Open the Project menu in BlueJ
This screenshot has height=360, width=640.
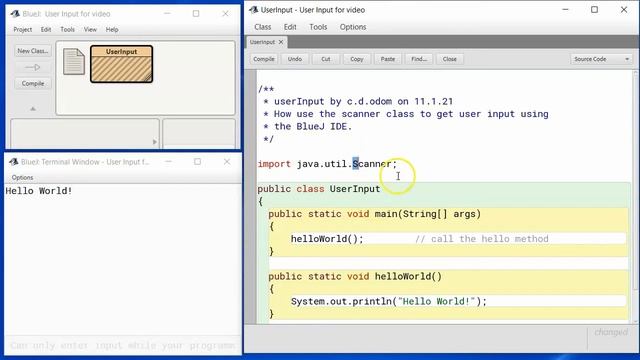pyautogui.click(x=22, y=29)
